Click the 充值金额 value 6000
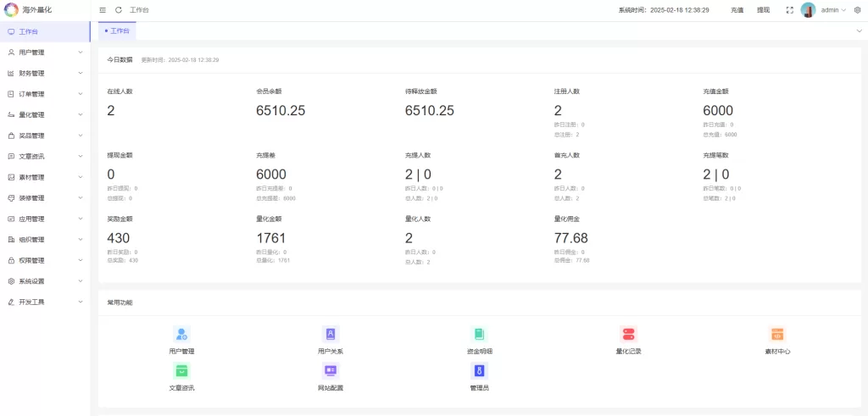Screen dimensions: 868x416 [718, 111]
